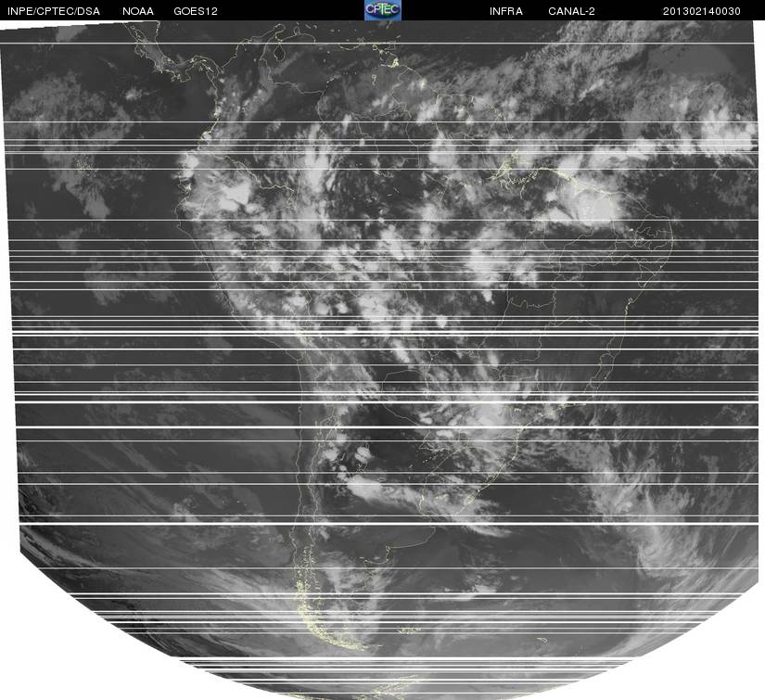Click the CPTEC logo in header

coord(383,10)
